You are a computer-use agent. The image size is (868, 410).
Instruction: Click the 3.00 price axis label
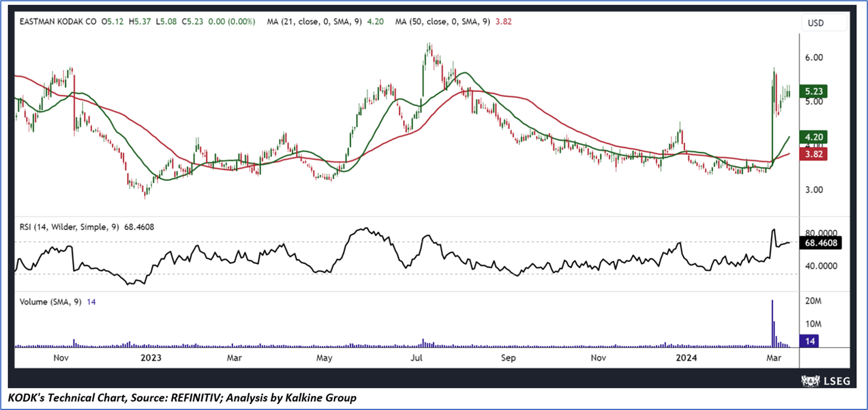(814, 190)
